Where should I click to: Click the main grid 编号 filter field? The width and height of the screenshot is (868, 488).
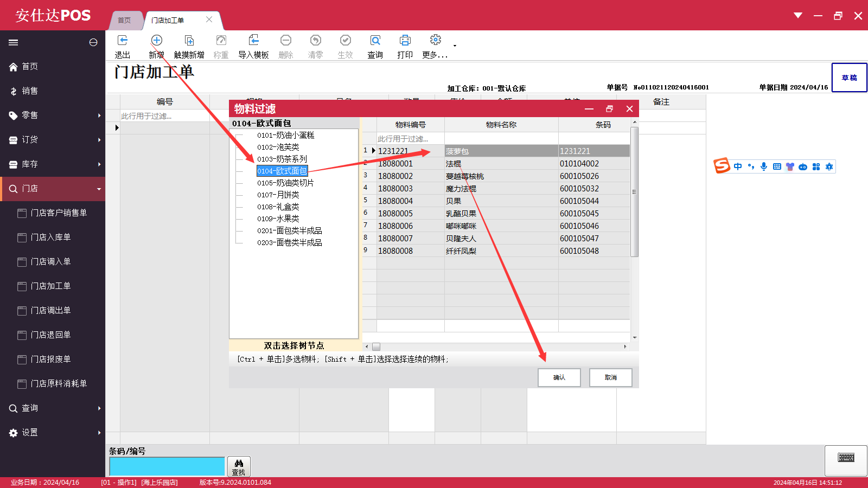coord(165,116)
